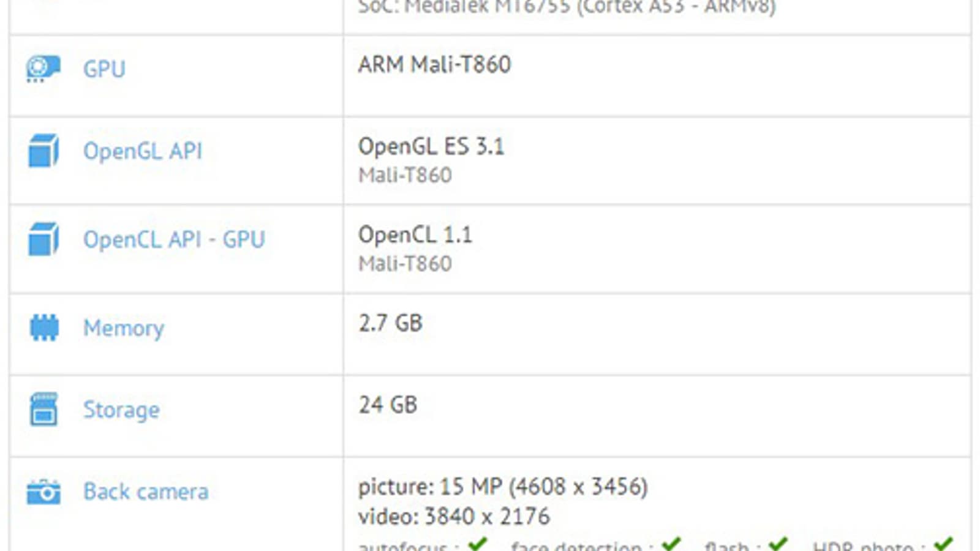Select the OpenCL API - GPU label
The height and width of the screenshot is (551, 980).
[x=174, y=239]
